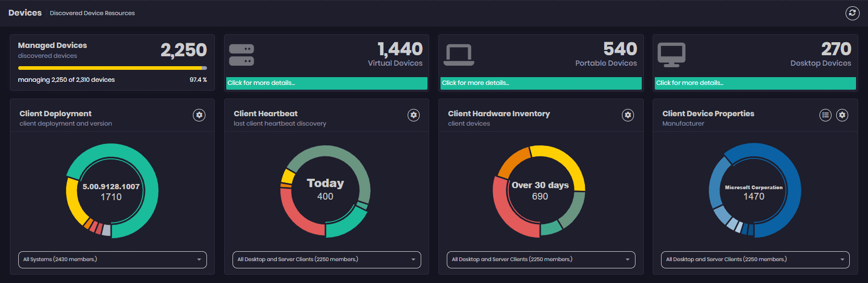Click the Managed Devices yellow progress bar

(109, 68)
